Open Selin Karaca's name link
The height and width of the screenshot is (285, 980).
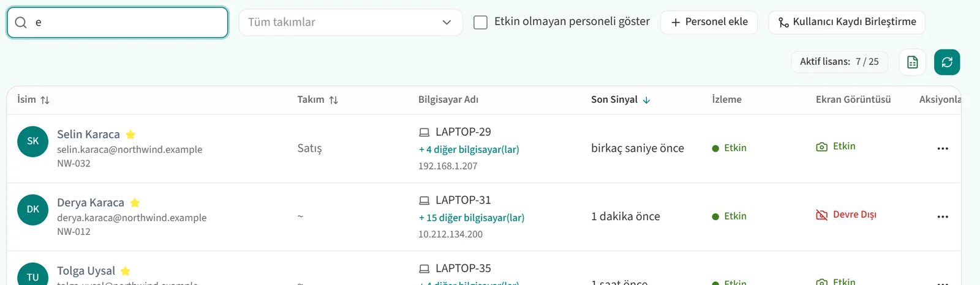(x=88, y=135)
